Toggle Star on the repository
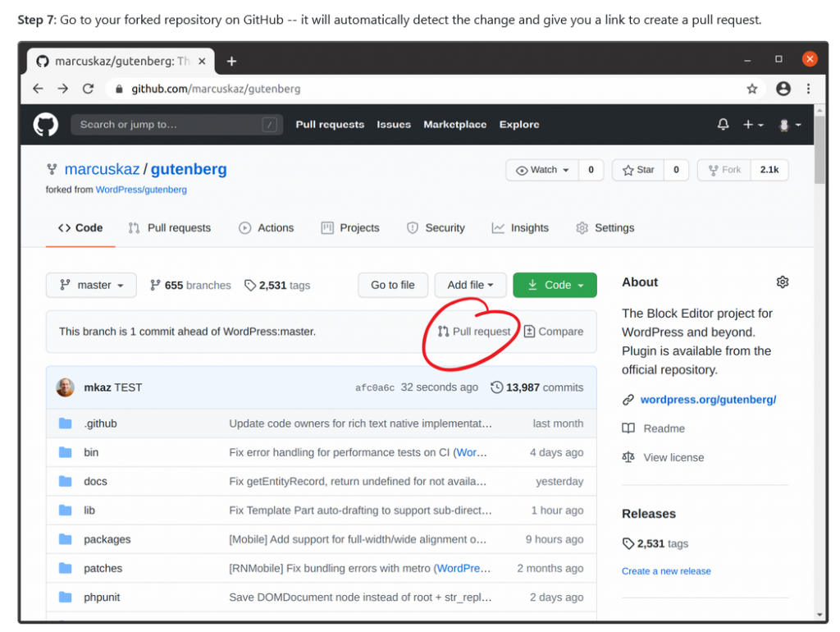The height and width of the screenshot is (632, 840). pyautogui.click(x=638, y=170)
